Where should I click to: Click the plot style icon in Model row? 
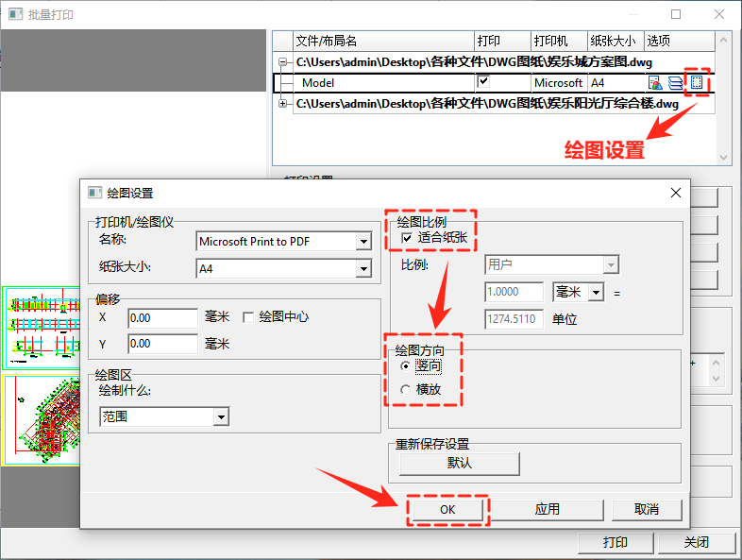[x=655, y=83]
